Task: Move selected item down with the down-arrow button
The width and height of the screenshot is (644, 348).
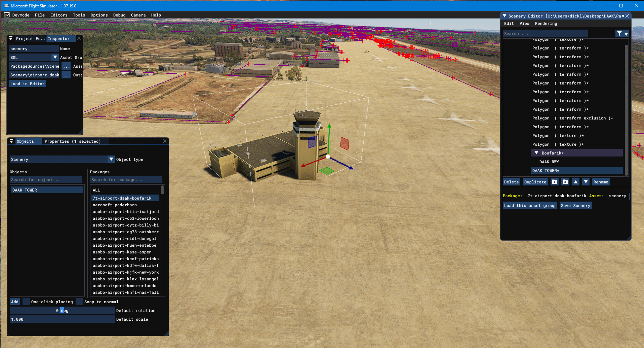Action: point(586,182)
